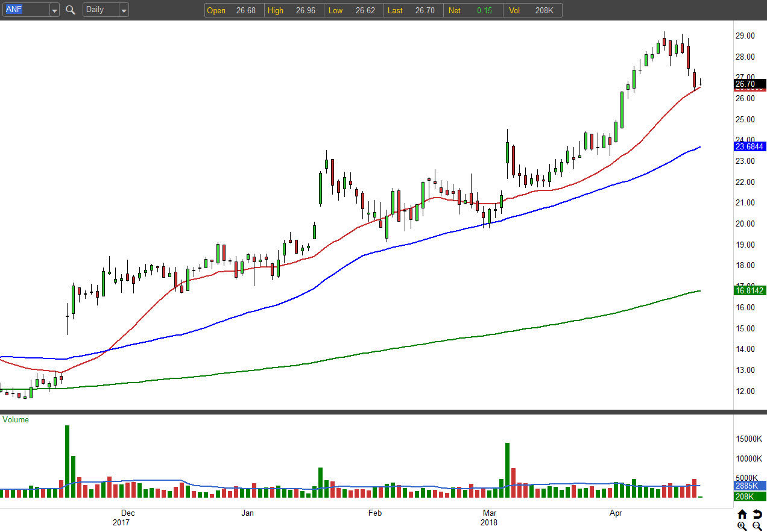Expand the Daily timeframe dropdown arrow
Viewport: 767px width, 532px height.
click(x=124, y=10)
